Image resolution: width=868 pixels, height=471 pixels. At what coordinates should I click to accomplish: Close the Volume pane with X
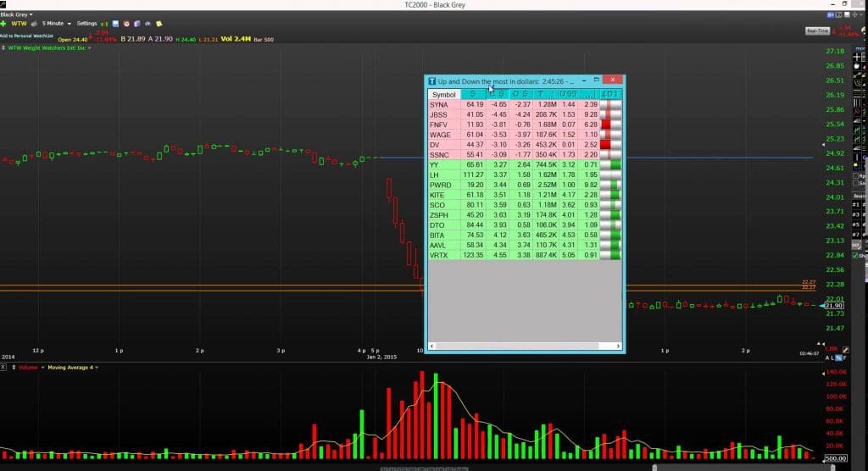pyautogui.click(x=3, y=368)
